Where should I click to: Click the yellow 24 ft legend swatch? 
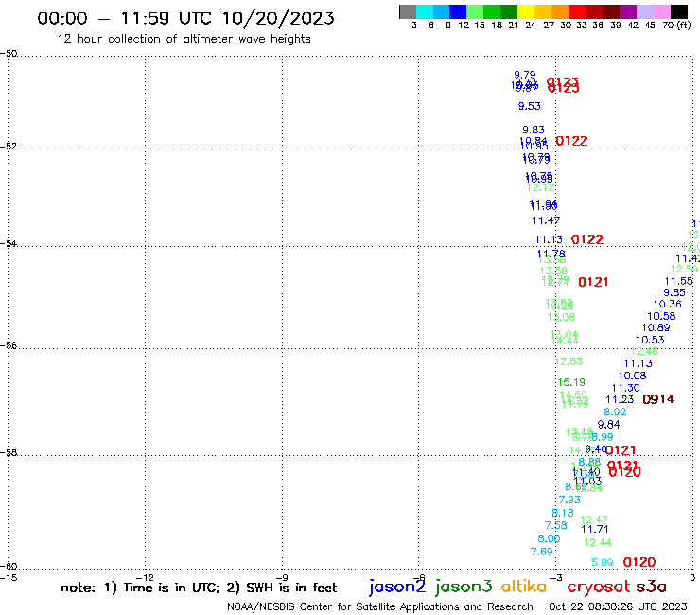point(525,11)
